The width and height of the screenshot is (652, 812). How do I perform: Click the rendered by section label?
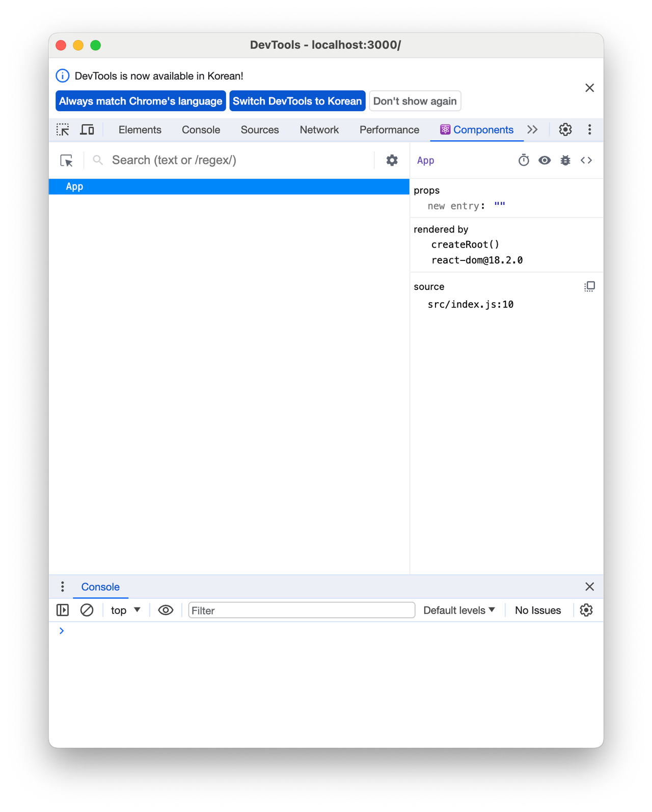click(441, 229)
